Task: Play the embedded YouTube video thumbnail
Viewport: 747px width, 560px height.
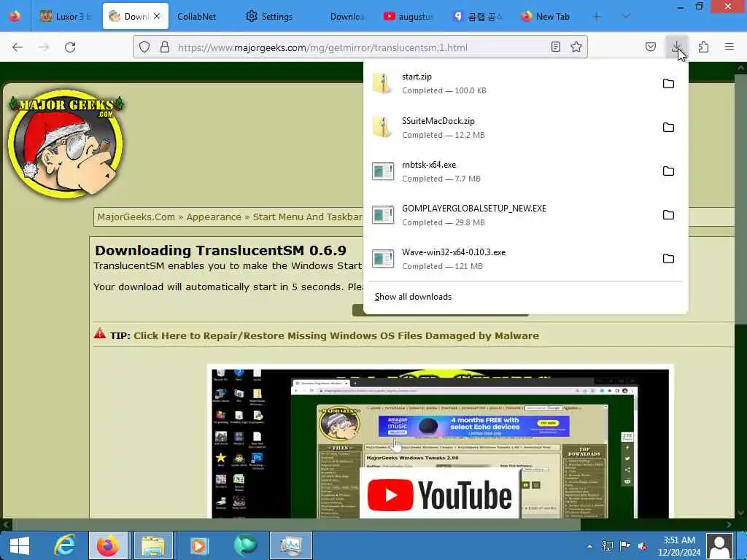Action: pyautogui.click(x=438, y=443)
